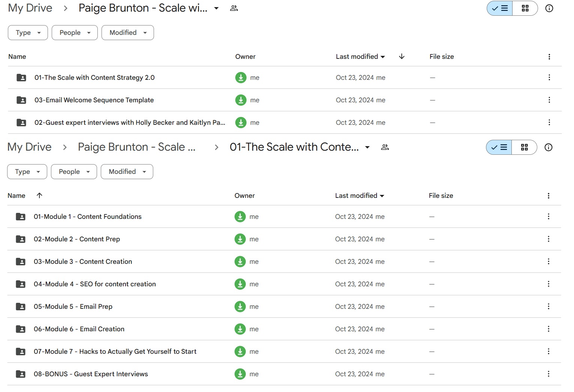The image size is (574, 392).
Task: Click offline badge in 01-The Scale with Content Strategy row
Action: (x=241, y=78)
